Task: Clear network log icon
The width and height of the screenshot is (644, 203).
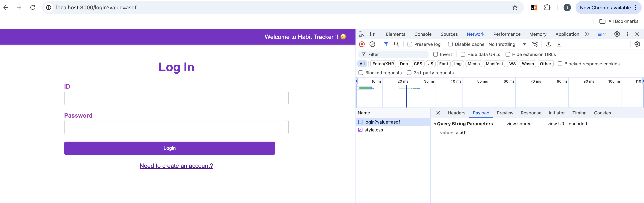Action: (x=372, y=44)
